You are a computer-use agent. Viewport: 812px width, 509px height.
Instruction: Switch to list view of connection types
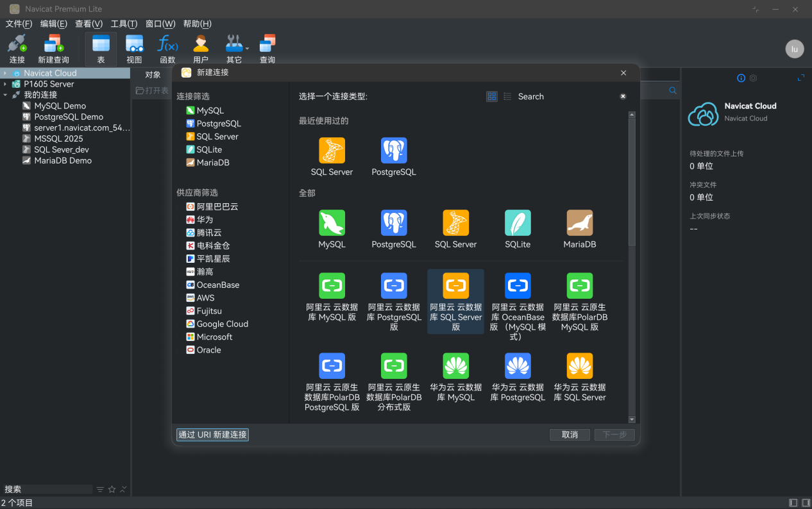click(x=507, y=96)
